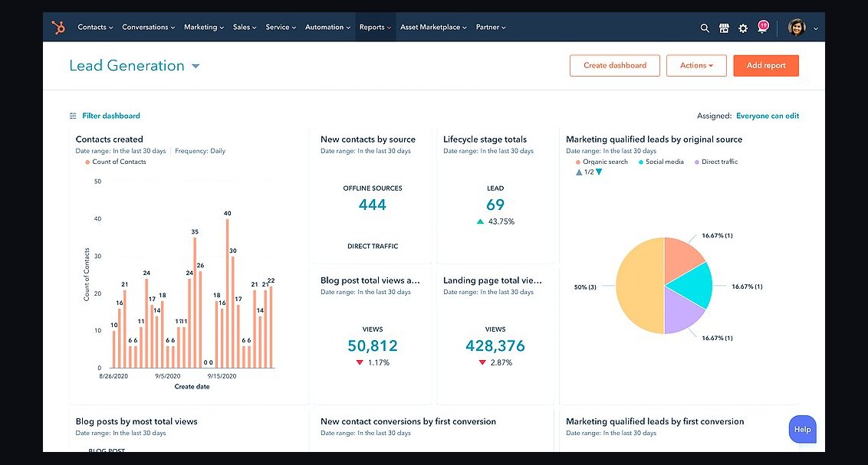This screenshot has width=868, height=465.
Task: Click the Frequency: Daily label
Action: [200, 151]
